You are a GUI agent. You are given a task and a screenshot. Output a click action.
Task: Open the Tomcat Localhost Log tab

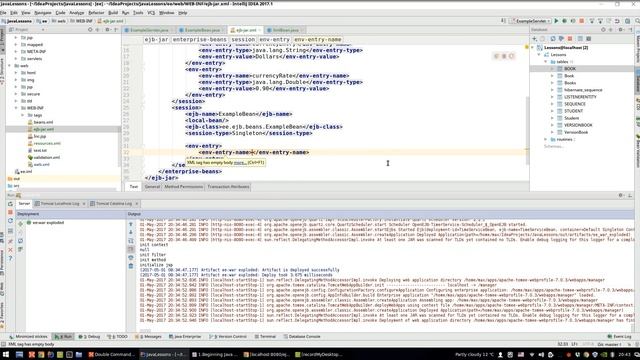[x=60, y=204]
